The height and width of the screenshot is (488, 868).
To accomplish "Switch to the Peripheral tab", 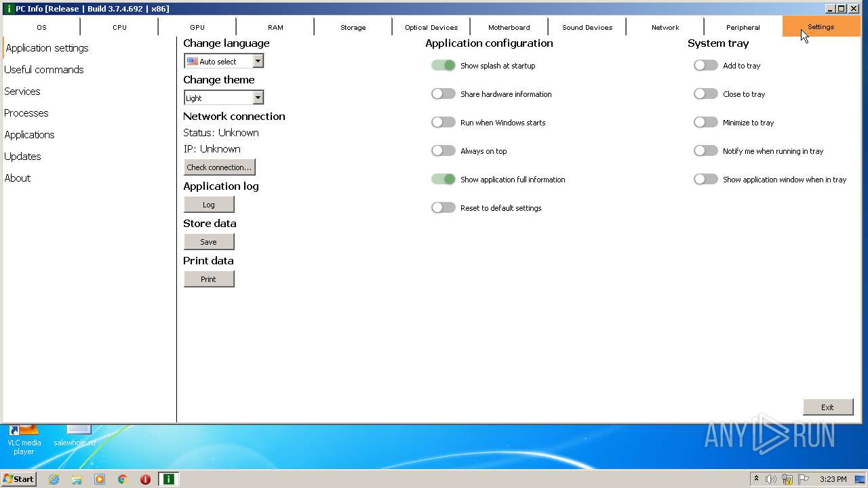I will [x=743, y=27].
